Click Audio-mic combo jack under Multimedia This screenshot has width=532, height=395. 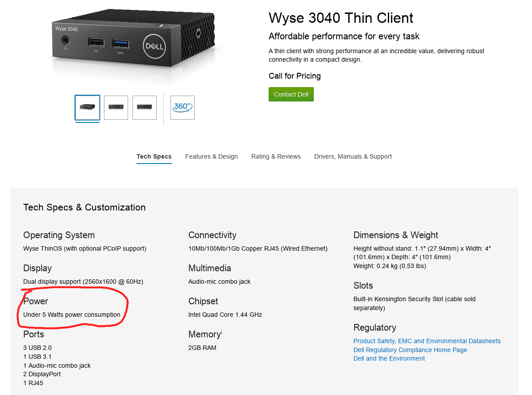(x=219, y=282)
